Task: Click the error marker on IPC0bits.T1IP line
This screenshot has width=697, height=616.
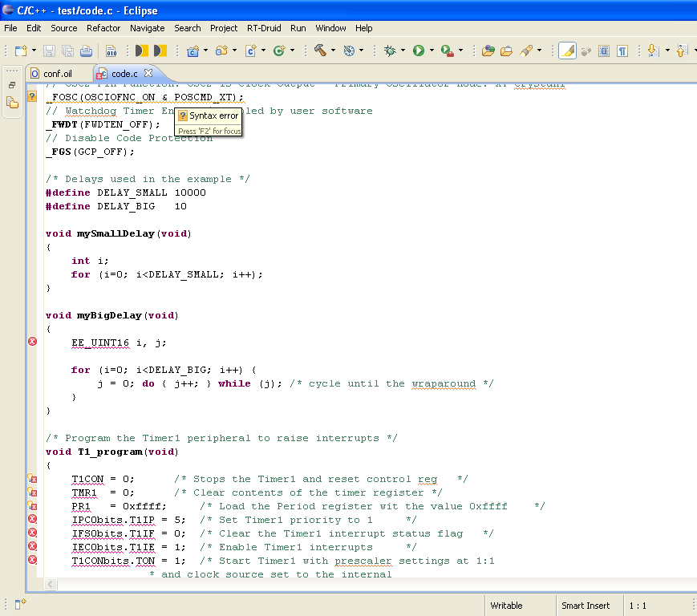Action: tap(32, 519)
